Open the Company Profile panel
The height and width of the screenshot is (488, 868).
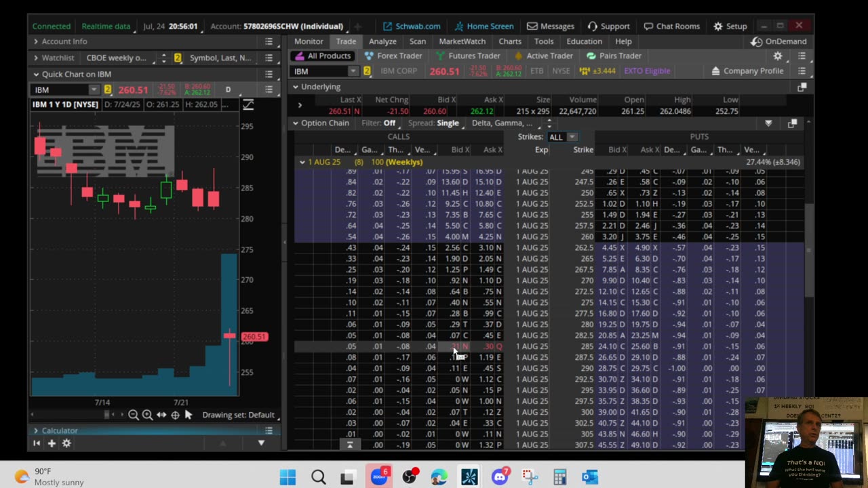[747, 71]
